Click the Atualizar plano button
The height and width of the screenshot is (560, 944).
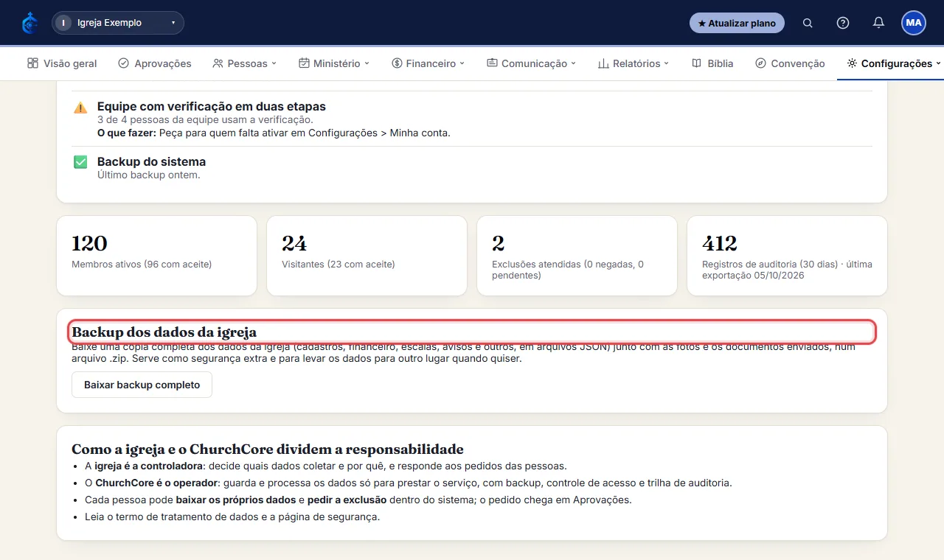point(737,23)
